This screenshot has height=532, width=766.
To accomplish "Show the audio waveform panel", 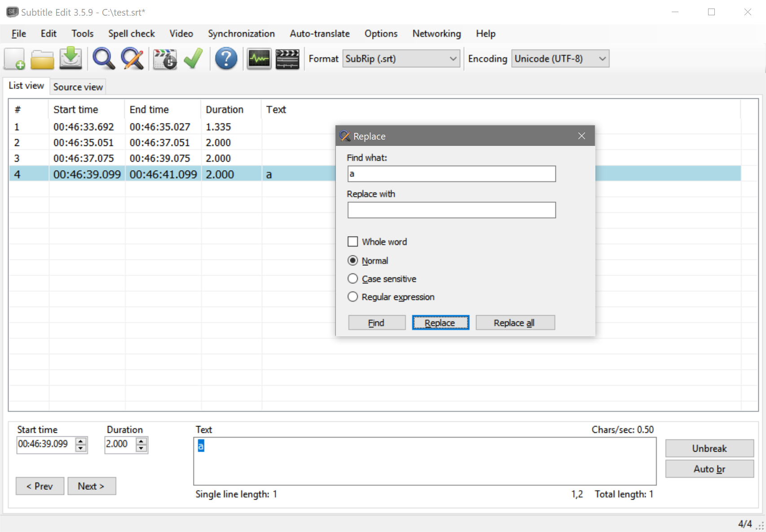I will 259,58.
